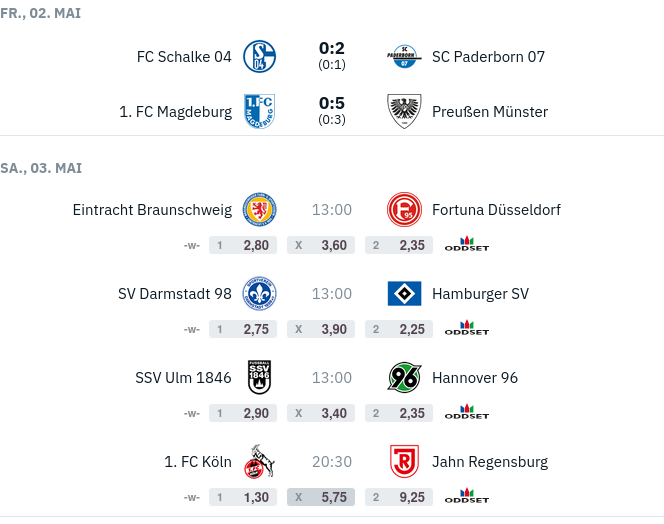The width and height of the screenshot is (664, 524).
Task: Open the 1. FC Magdeburg crest
Action: (260, 111)
